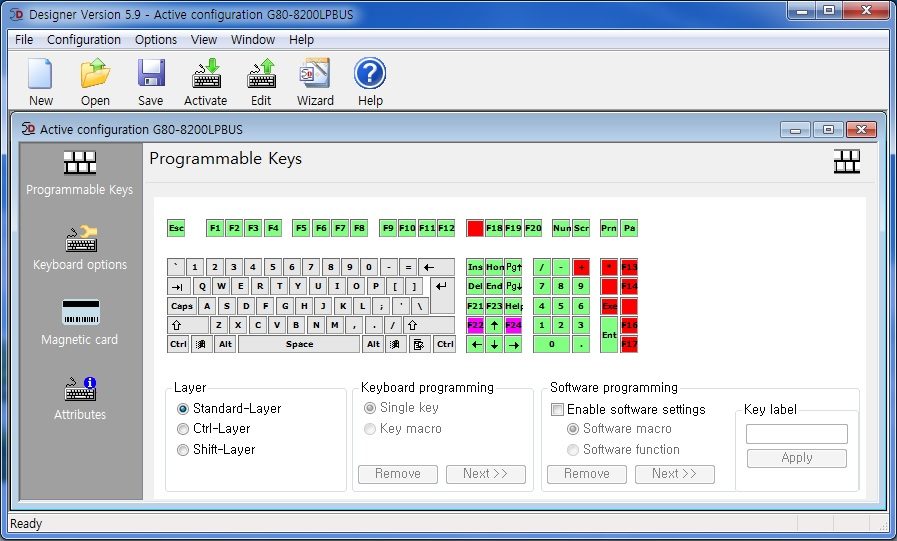Select the red numpad plus key
Viewport: 897px width, 541px height.
click(x=581, y=267)
